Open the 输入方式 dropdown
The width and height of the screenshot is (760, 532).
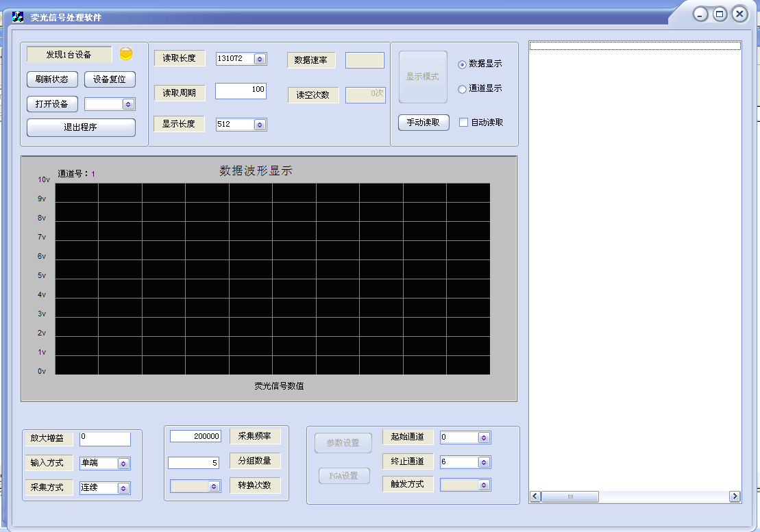(123, 464)
